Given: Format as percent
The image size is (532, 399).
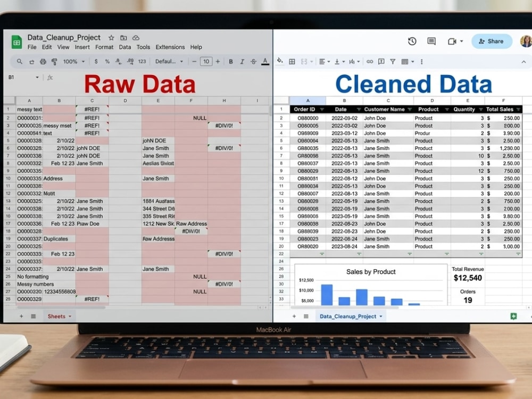Looking at the screenshot, I should (107, 61).
